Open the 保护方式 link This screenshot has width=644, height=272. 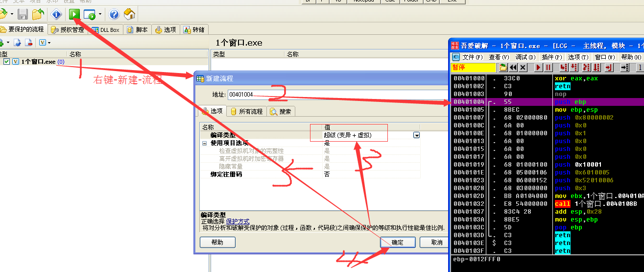click(x=238, y=222)
